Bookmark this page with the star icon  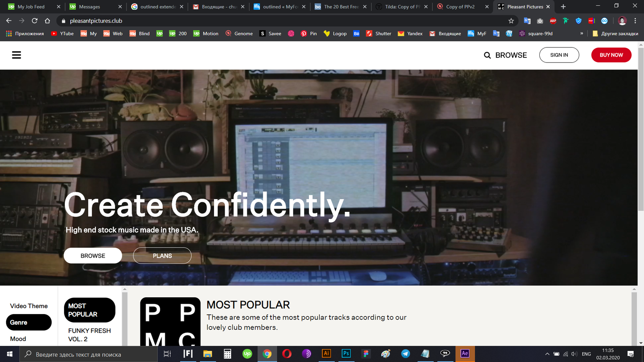click(x=511, y=21)
